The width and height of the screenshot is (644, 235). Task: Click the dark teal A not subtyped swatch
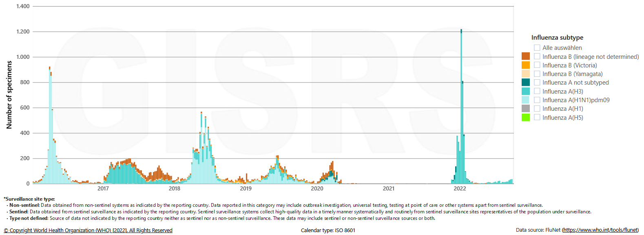pos(526,83)
